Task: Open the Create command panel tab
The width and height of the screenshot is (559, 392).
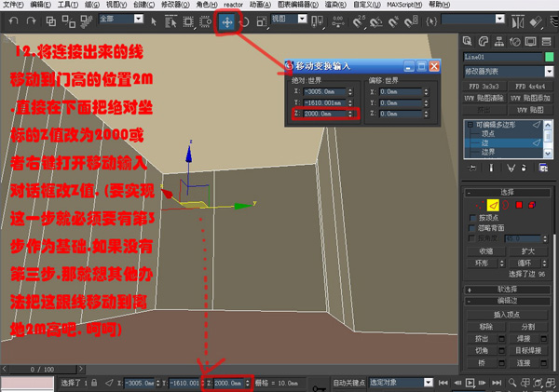Action: click(468, 41)
